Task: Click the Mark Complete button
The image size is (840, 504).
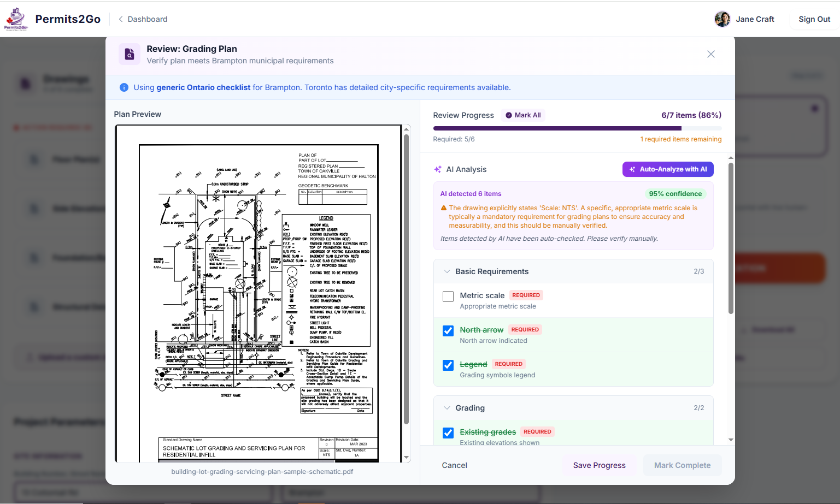Action: 683,465
